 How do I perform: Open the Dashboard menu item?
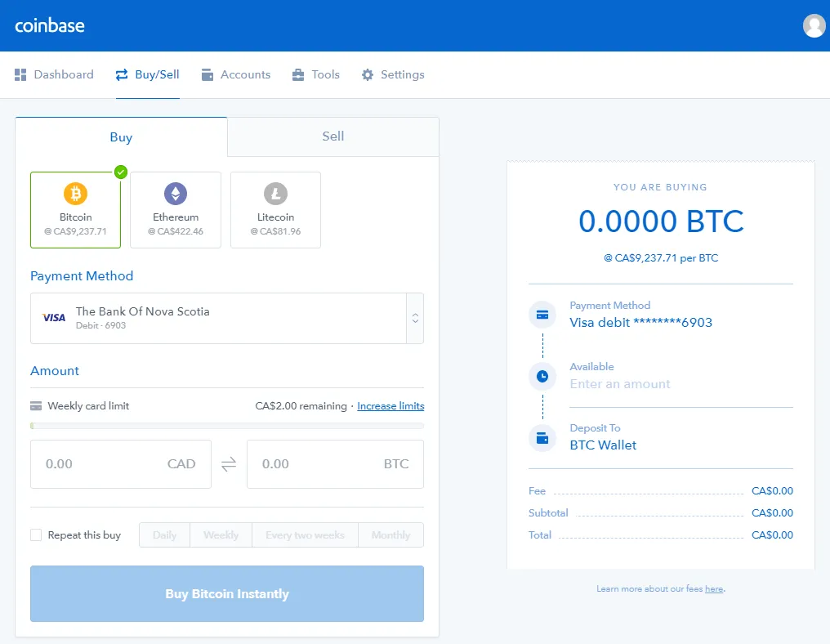[54, 74]
